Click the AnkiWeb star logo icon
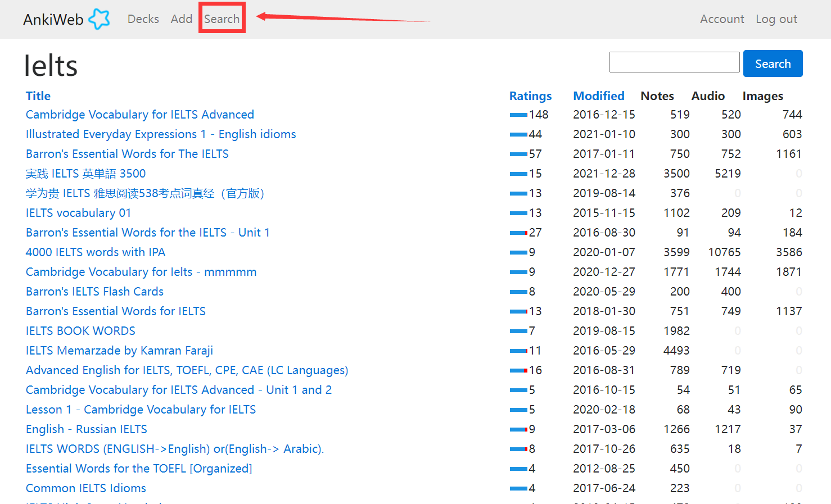The height and width of the screenshot is (504, 831). [x=99, y=19]
